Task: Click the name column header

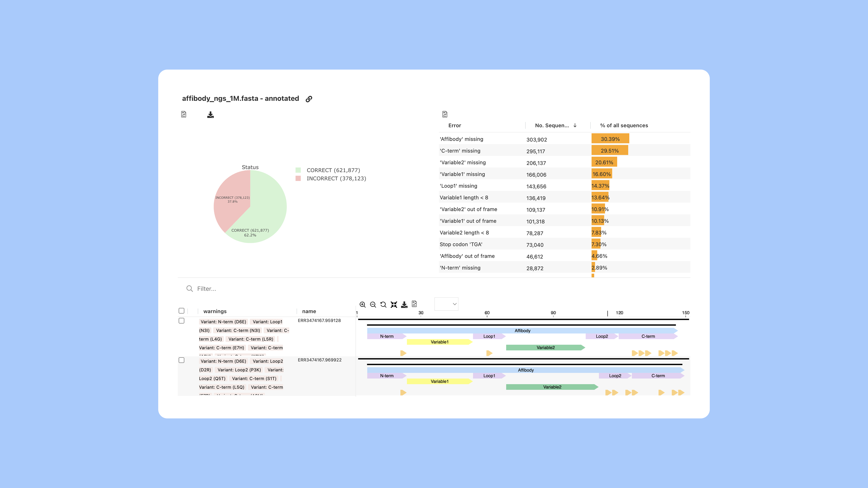Action: (309, 311)
